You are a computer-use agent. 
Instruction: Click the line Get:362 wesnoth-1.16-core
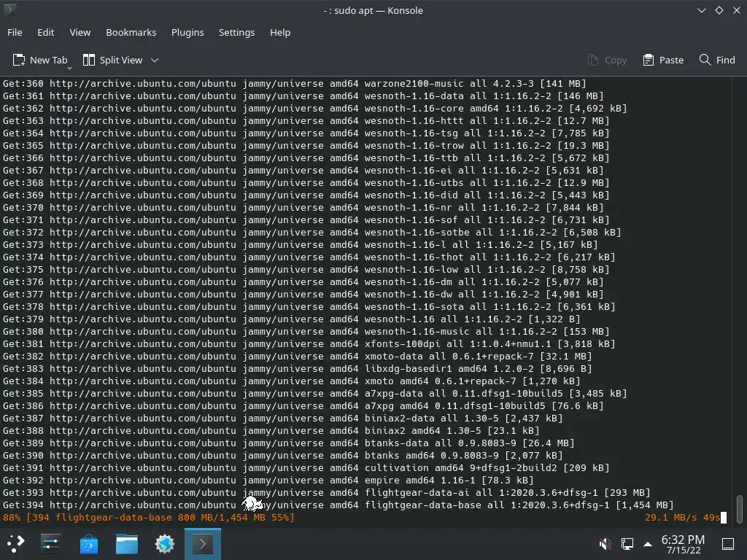(315, 108)
